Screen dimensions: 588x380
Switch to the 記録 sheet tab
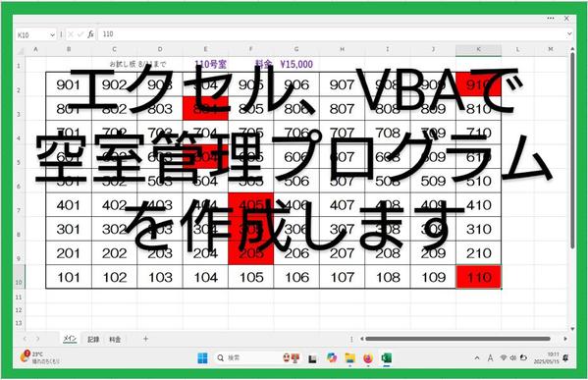[93, 339]
